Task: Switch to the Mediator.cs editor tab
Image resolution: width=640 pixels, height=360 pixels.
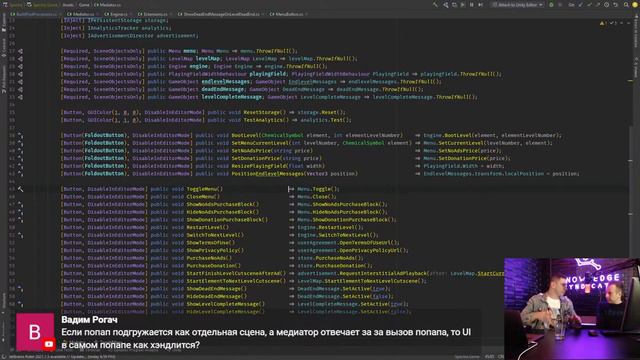Action: coord(83,14)
